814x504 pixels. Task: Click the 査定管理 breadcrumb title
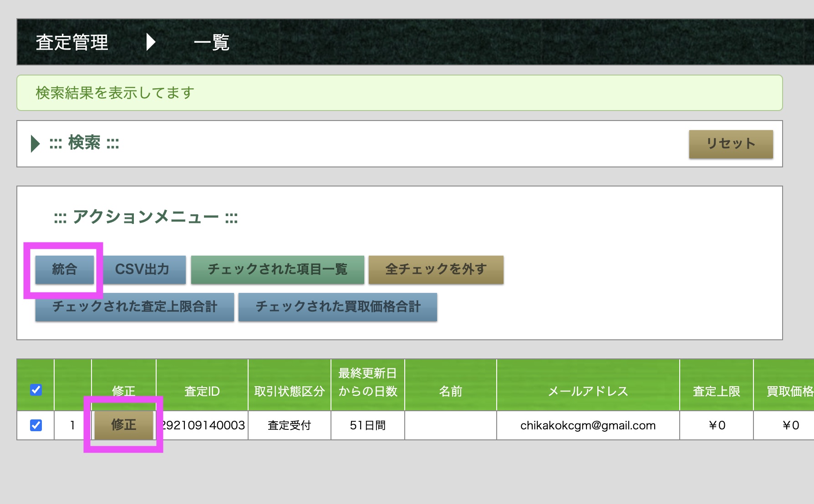pos(72,42)
